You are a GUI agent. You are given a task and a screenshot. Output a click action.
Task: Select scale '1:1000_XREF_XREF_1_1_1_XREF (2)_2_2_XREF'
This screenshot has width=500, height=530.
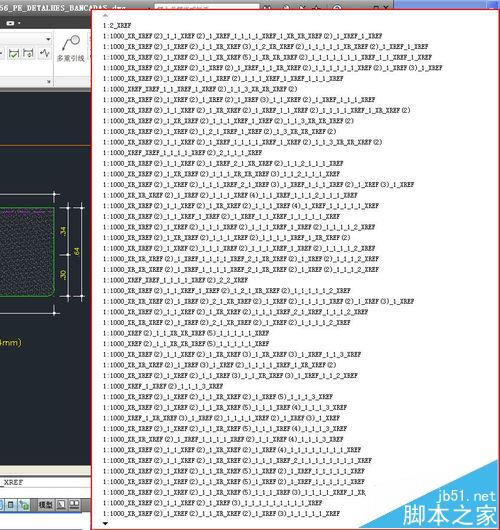175,280
